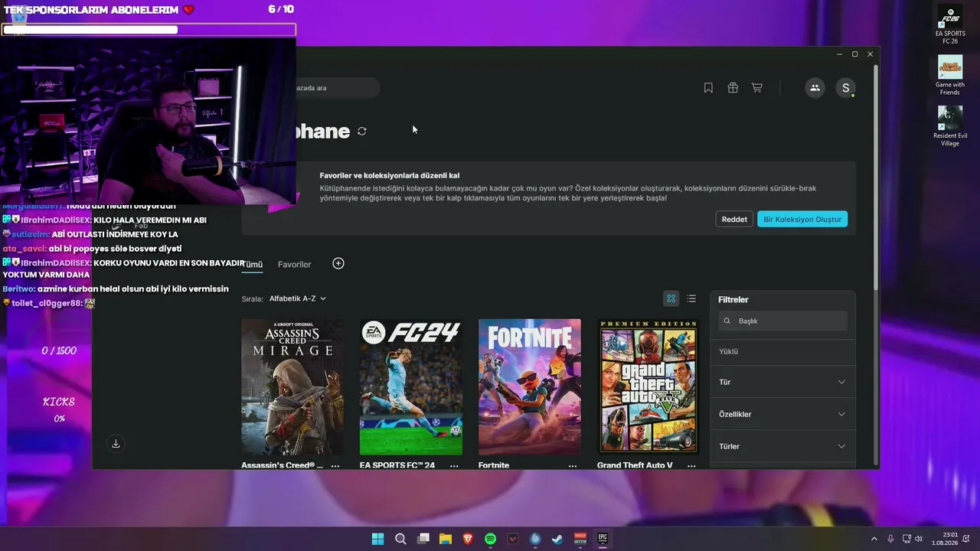Open the Assassin's Creed Mirage cover
980x551 pixels.
tap(292, 387)
